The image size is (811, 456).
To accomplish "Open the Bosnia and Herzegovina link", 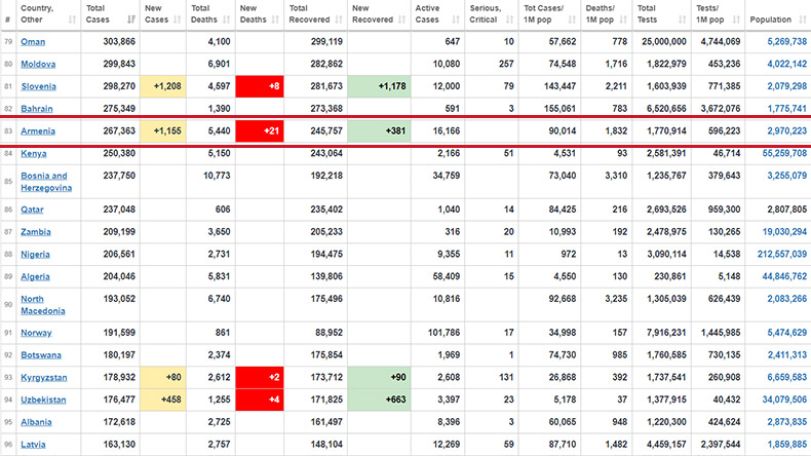I will [x=46, y=181].
